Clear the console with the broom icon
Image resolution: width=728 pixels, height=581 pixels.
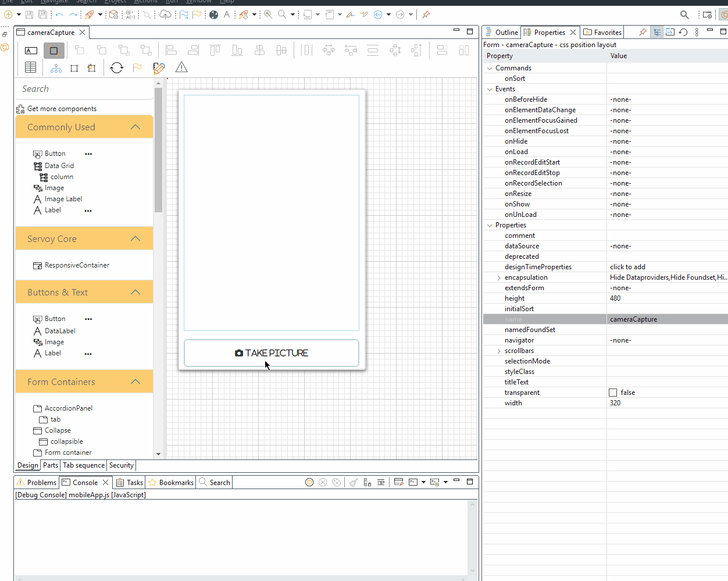point(354,482)
